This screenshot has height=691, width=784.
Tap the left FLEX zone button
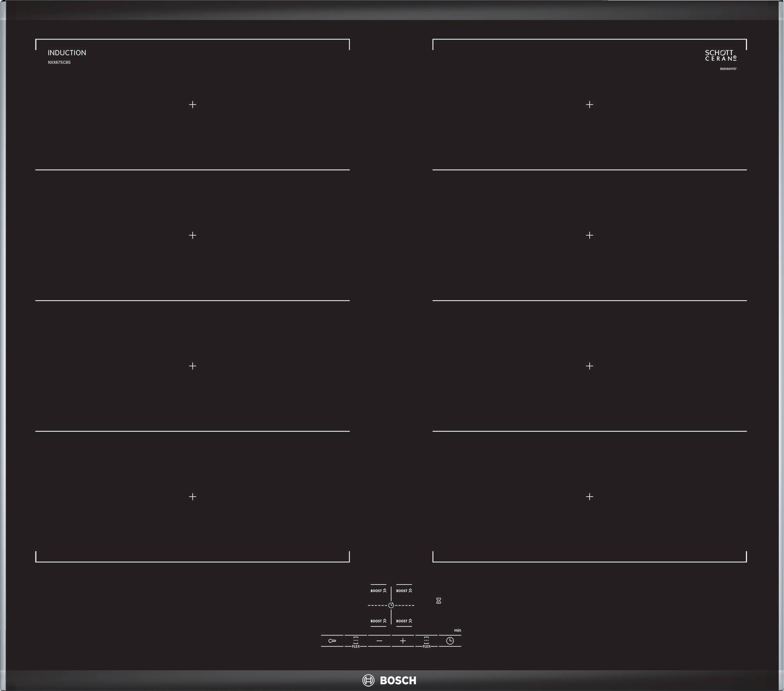pos(355,641)
